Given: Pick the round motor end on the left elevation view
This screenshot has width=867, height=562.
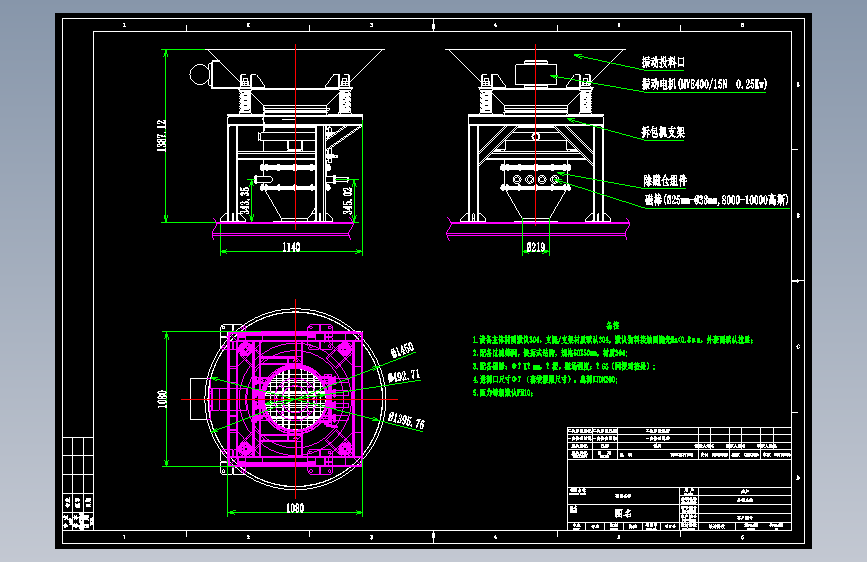Looking at the screenshot, I should point(200,74).
